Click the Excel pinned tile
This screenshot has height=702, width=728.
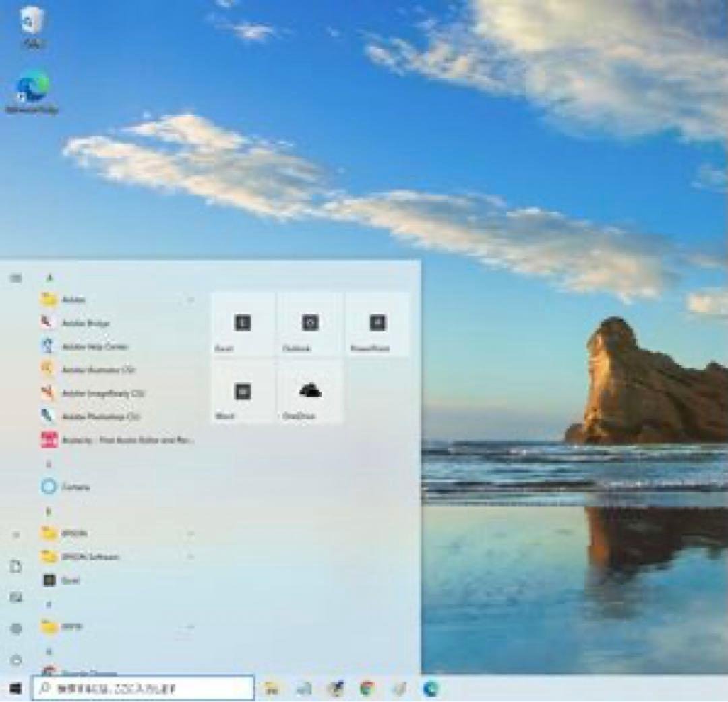pyautogui.click(x=243, y=324)
